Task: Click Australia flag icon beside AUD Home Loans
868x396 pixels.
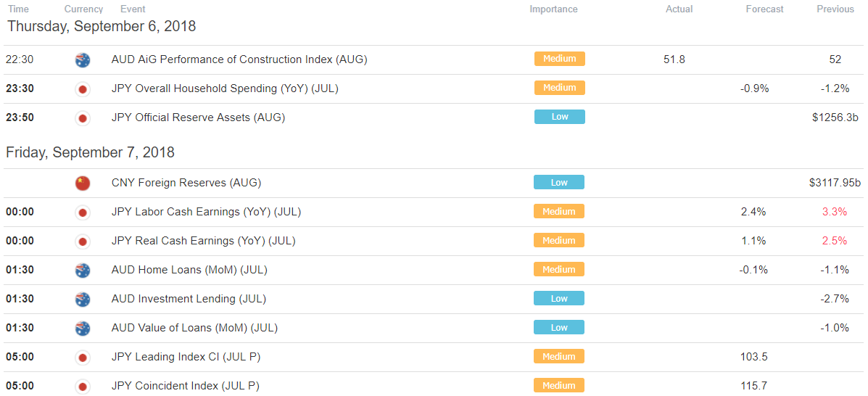Action: (x=83, y=271)
